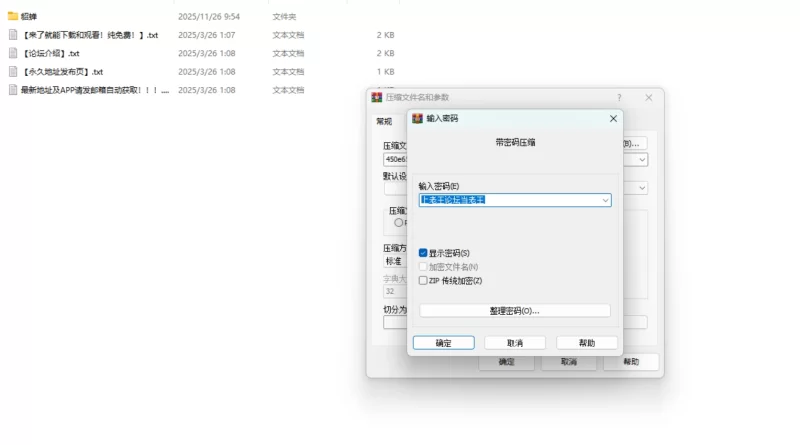Select the yellow folder icon in file list
This screenshot has height=445, width=800.
pyautogui.click(x=13, y=16)
